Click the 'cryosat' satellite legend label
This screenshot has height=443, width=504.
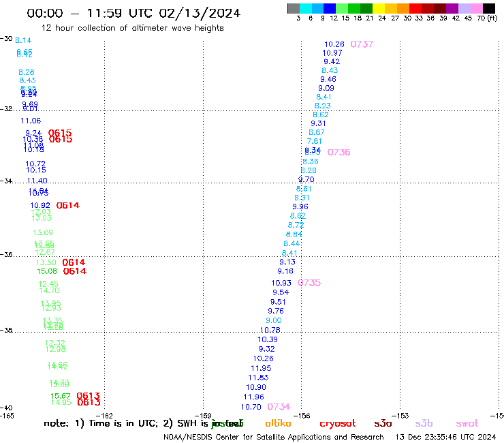(338, 424)
